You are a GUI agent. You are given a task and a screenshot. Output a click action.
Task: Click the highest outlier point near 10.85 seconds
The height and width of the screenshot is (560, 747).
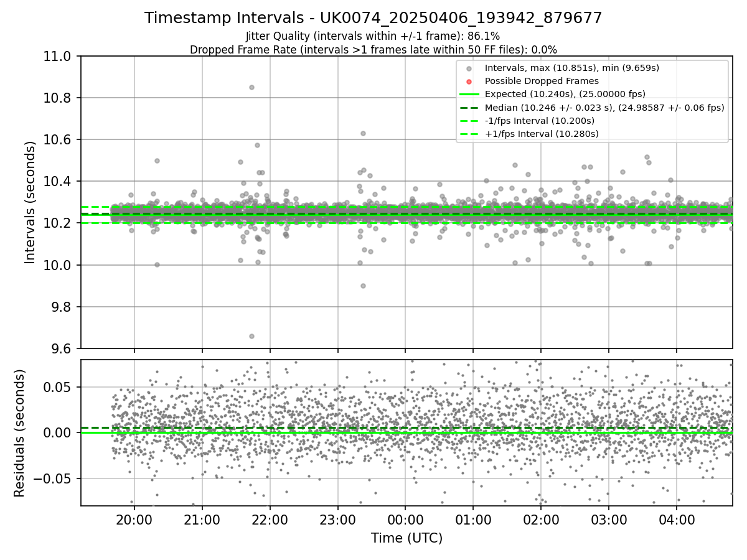pos(251,87)
